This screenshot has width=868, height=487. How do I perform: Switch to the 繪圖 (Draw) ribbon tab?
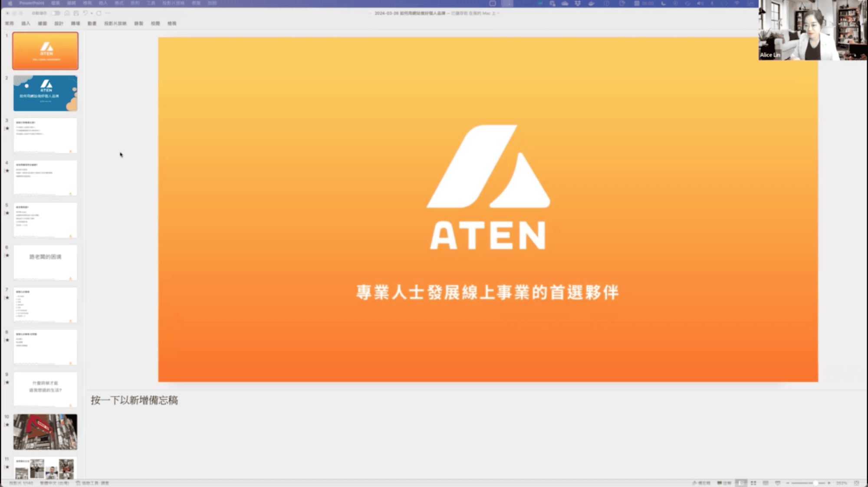click(42, 23)
